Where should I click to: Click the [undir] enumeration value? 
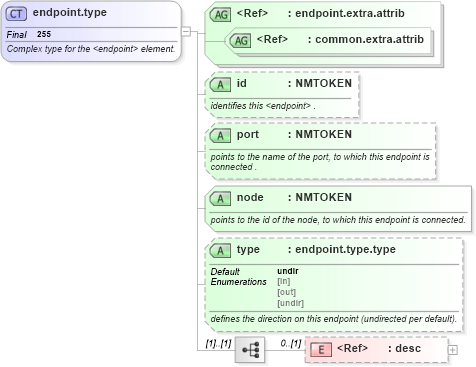click(290, 303)
